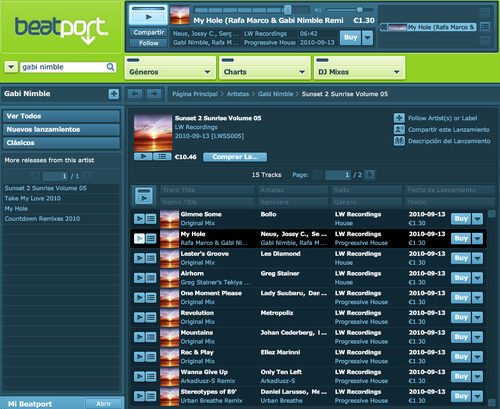Toggle the main player play button

click(x=148, y=17)
